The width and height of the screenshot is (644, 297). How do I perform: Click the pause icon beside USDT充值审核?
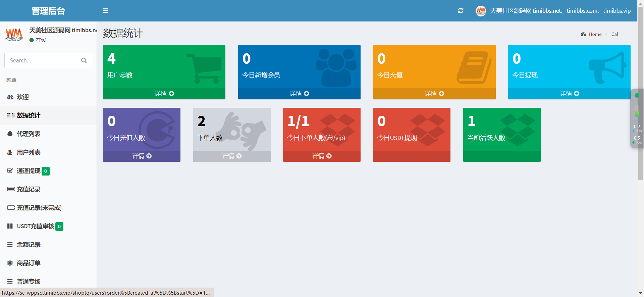[x=10, y=226]
